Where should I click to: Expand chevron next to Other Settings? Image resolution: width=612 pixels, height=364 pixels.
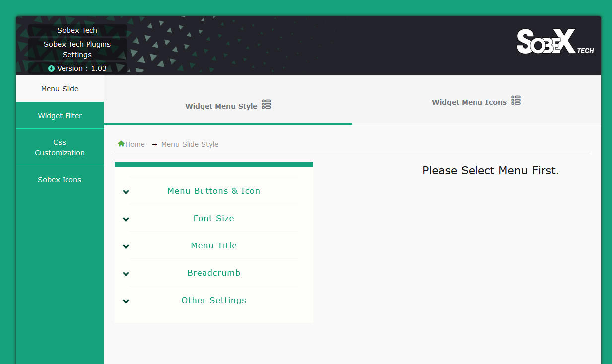tap(126, 301)
